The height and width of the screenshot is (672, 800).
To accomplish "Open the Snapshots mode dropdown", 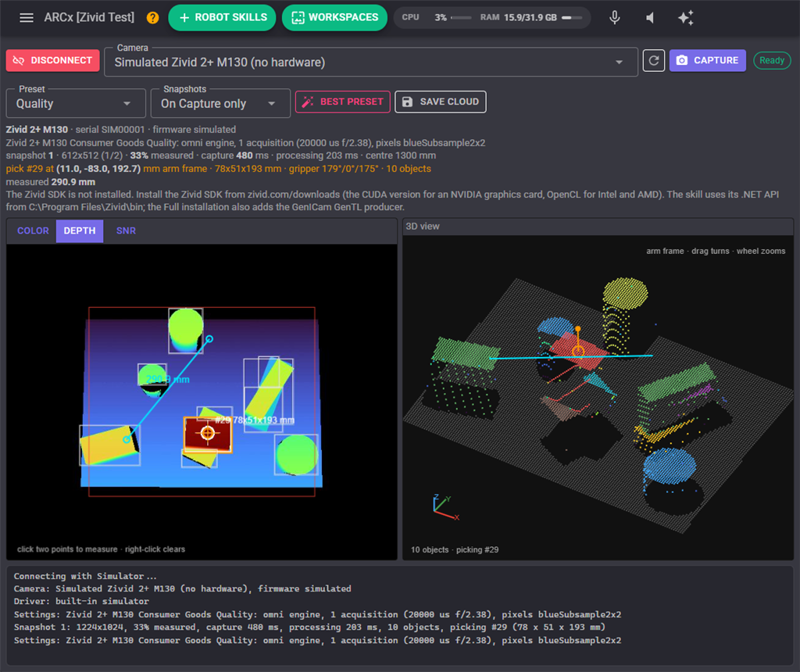I will [x=220, y=104].
